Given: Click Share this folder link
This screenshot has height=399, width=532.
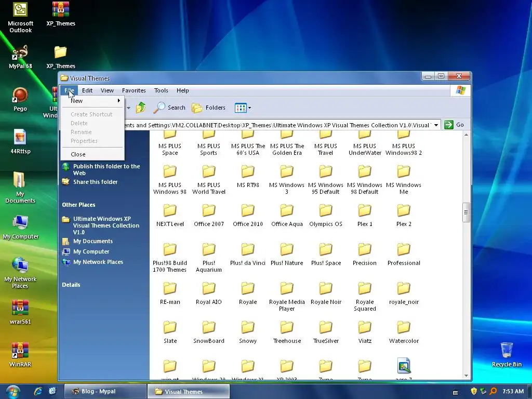Looking at the screenshot, I should 96,182.
